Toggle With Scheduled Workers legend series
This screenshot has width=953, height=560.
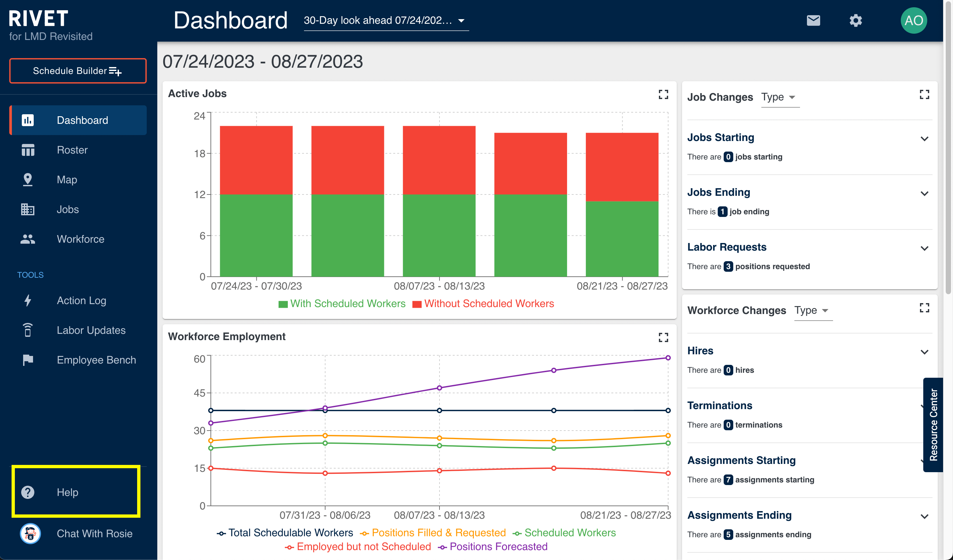point(341,304)
